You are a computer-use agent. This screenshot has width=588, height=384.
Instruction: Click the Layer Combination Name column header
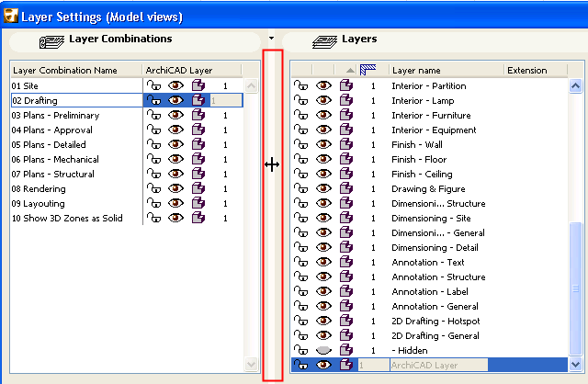(x=76, y=70)
